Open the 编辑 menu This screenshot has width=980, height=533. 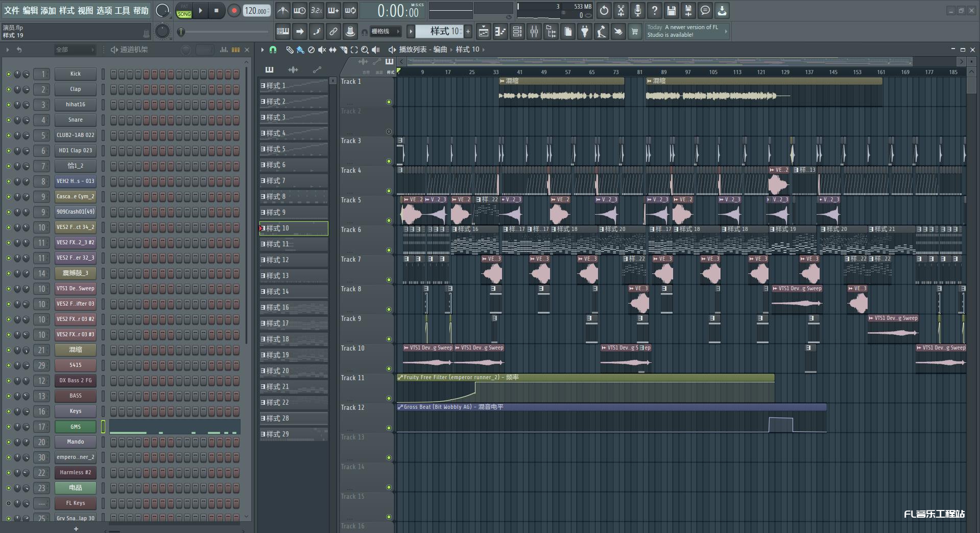[30, 10]
